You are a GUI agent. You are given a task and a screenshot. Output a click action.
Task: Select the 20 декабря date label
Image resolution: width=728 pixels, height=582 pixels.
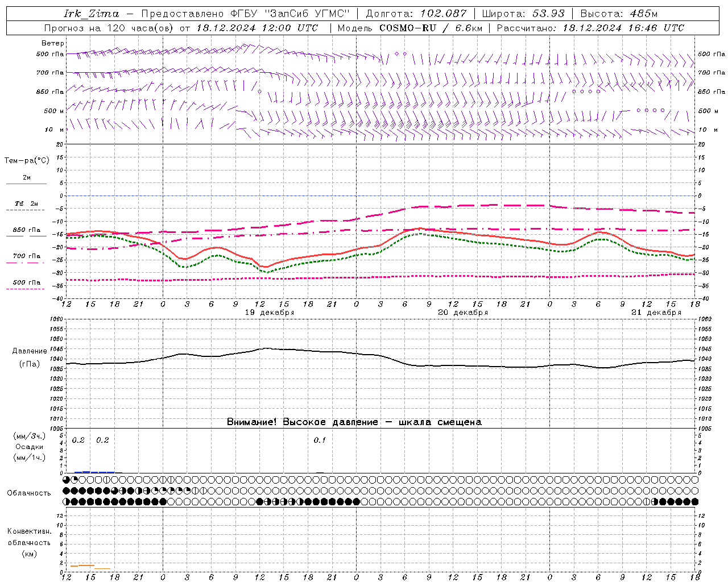click(x=463, y=313)
